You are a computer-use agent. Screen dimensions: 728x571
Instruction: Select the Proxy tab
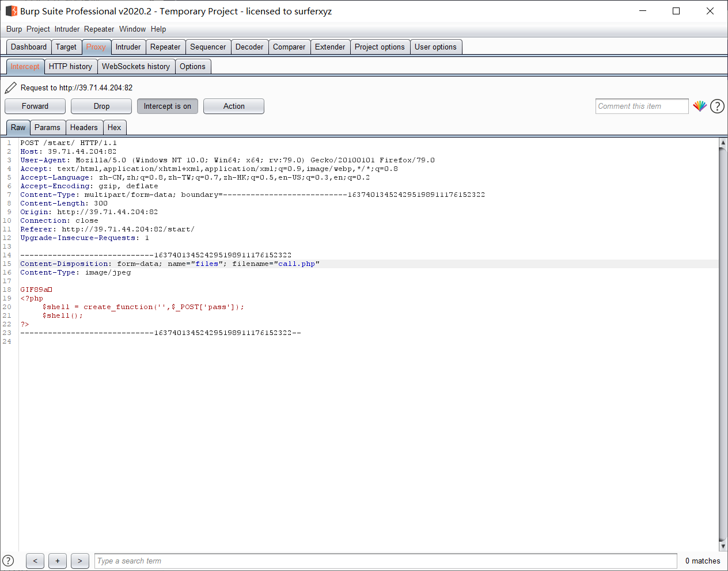point(96,47)
